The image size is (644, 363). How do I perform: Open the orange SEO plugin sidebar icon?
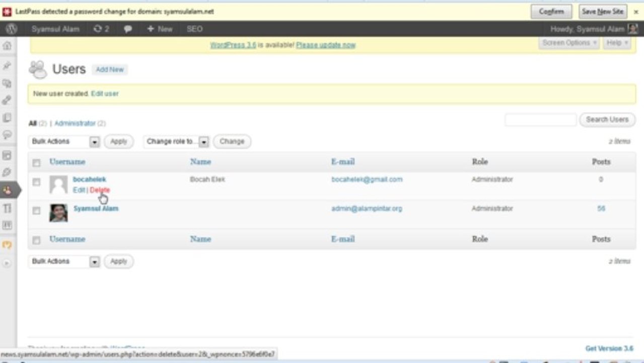point(7,245)
